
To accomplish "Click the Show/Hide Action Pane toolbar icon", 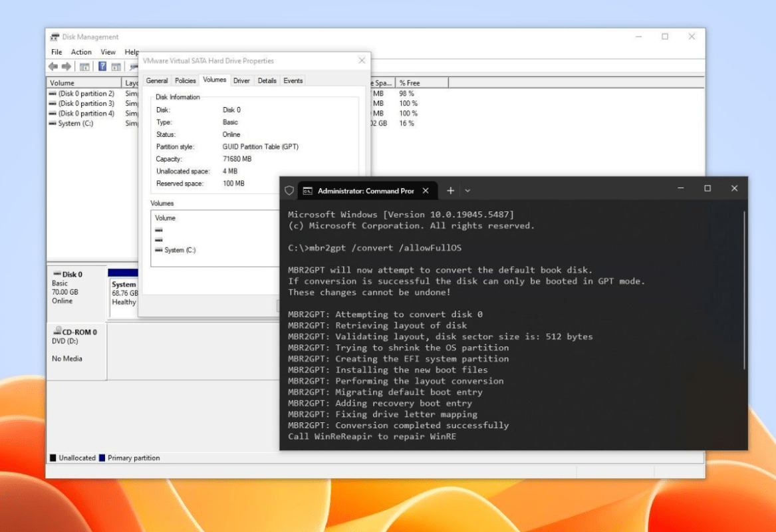I will [x=116, y=66].
